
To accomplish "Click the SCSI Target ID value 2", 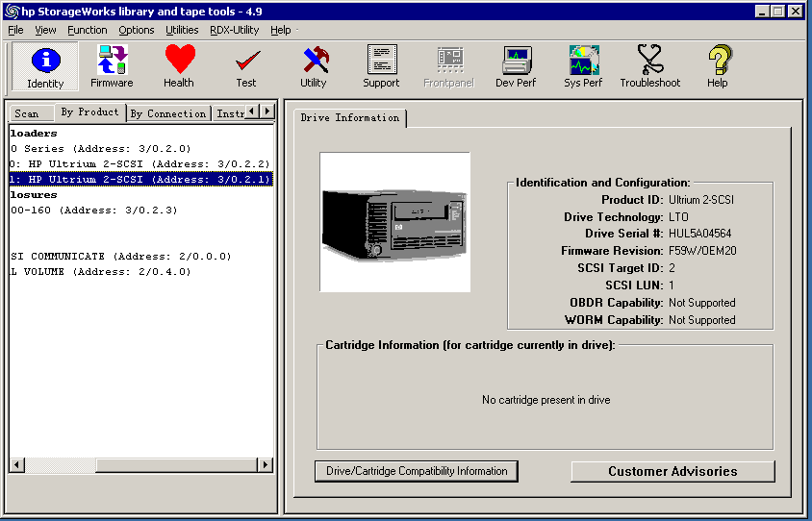I will (672, 268).
